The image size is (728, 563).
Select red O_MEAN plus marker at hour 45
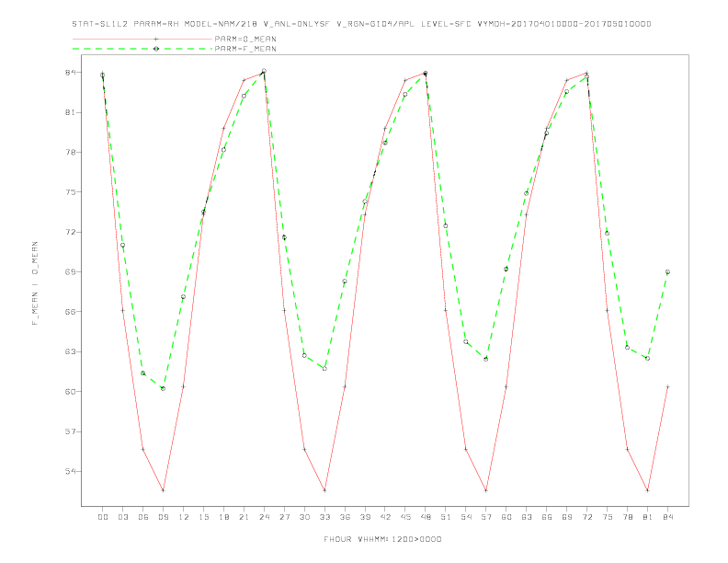(405, 80)
